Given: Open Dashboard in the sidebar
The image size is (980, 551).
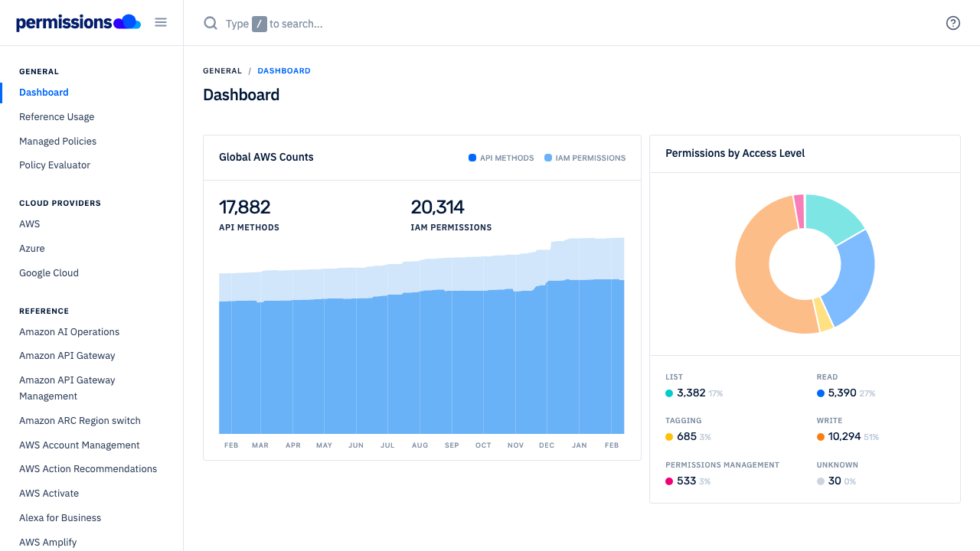Looking at the screenshot, I should 44,93.
